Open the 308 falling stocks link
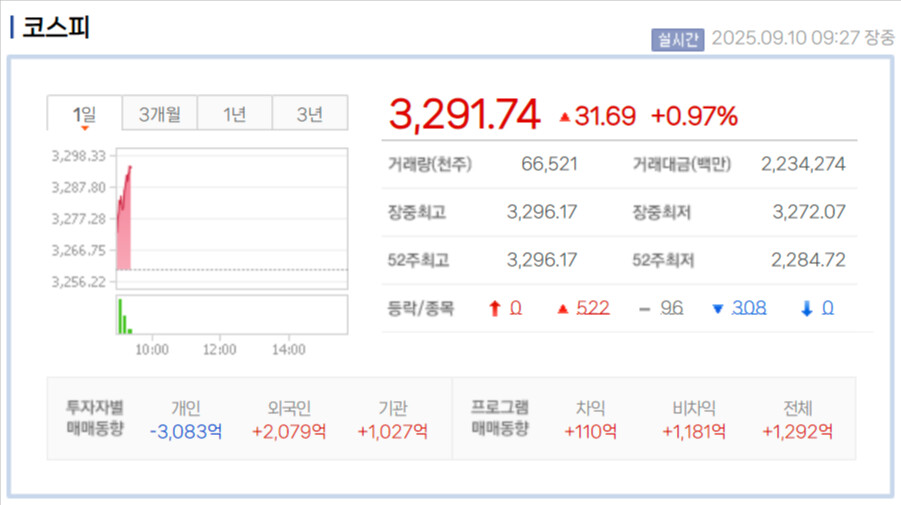The width and height of the screenshot is (901, 505). click(749, 308)
